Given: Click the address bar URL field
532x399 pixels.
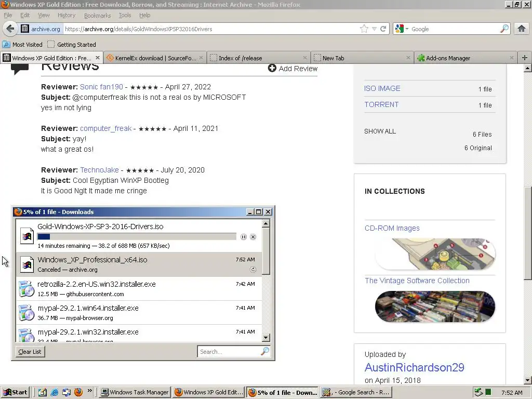Looking at the screenshot, I should [x=210, y=29].
